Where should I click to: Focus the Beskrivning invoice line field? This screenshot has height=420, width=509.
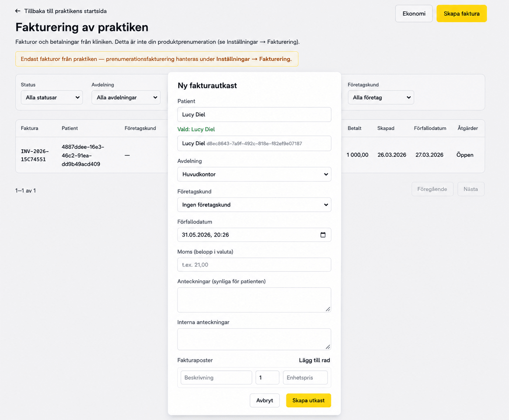[x=216, y=378]
